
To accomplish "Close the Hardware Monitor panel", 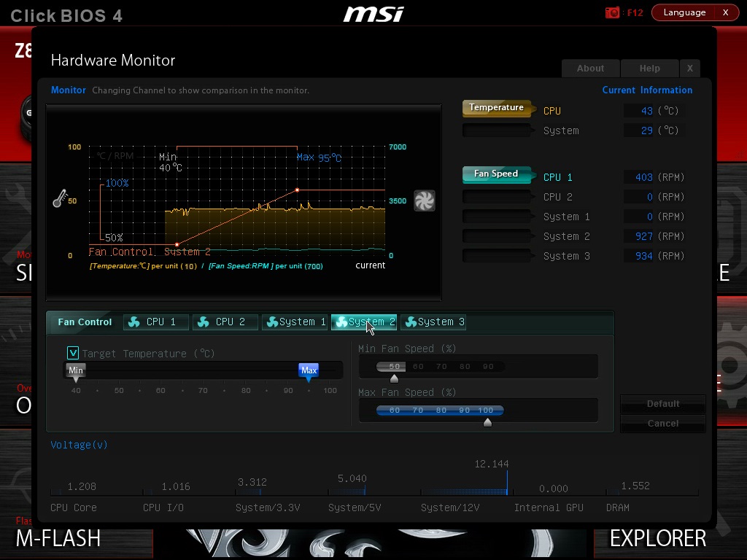I will pyautogui.click(x=690, y=68).
